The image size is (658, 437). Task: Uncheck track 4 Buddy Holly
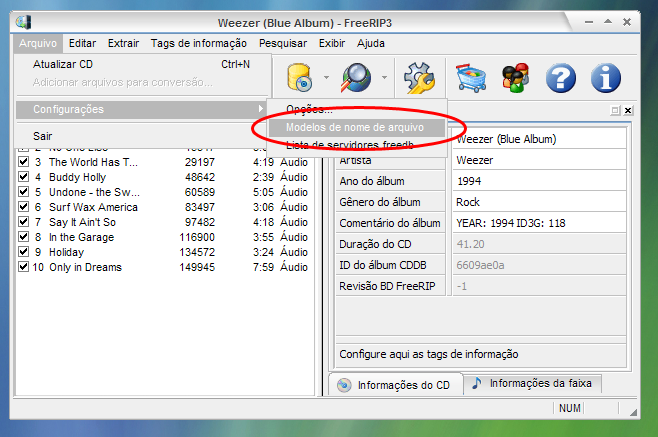click(x=24, y=177)
